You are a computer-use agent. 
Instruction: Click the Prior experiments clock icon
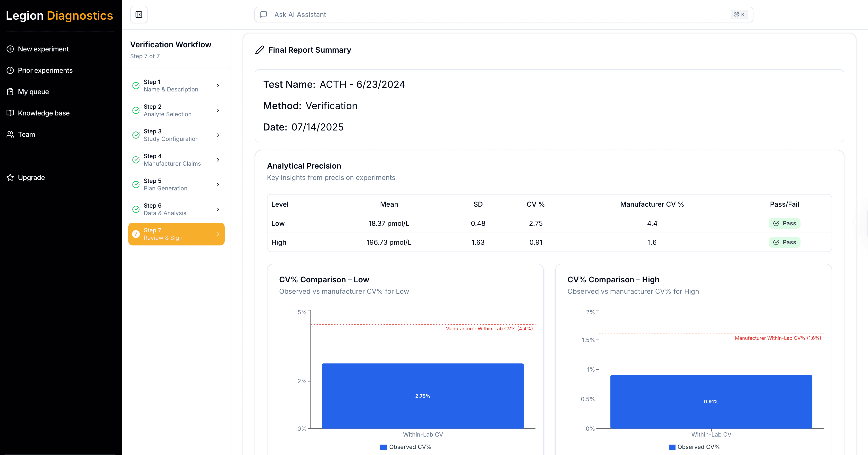click(10, 70)
